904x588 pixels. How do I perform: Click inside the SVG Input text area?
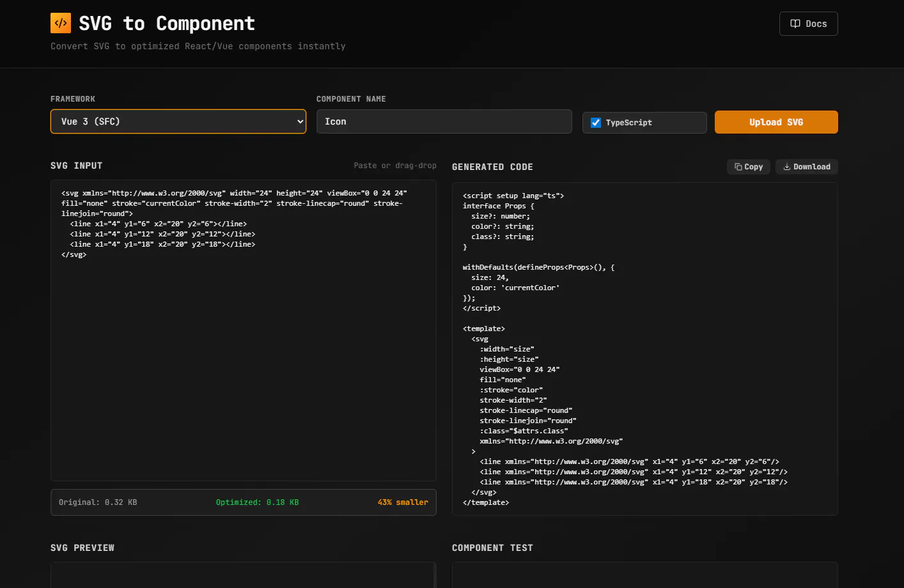click(x=244, y=330)
